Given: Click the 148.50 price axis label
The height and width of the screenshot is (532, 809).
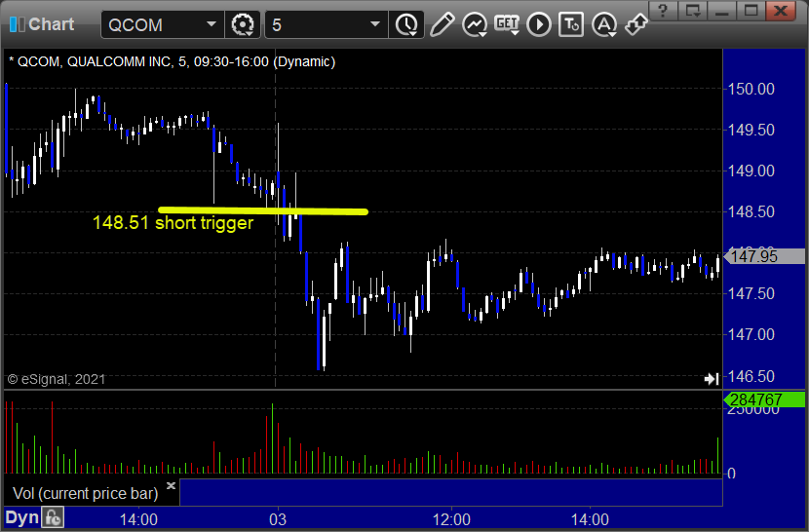Looking at the screenshot, I should click(751, 211).
